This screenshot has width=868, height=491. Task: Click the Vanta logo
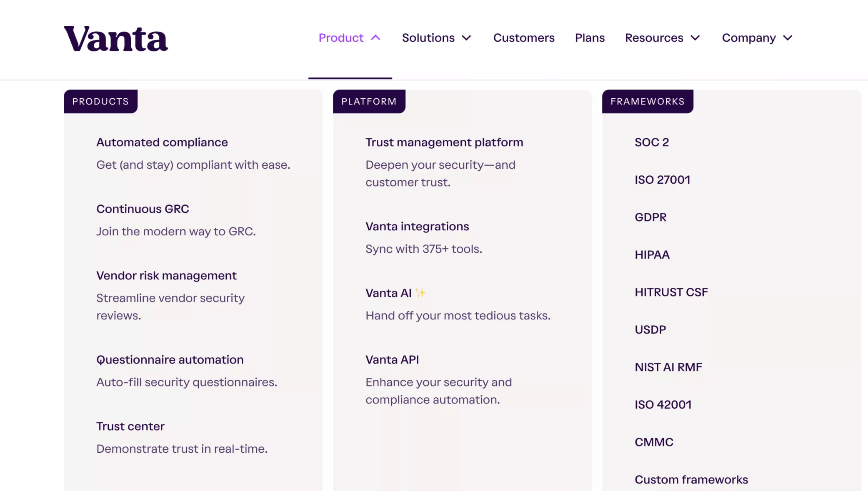[x=116, y=39]
